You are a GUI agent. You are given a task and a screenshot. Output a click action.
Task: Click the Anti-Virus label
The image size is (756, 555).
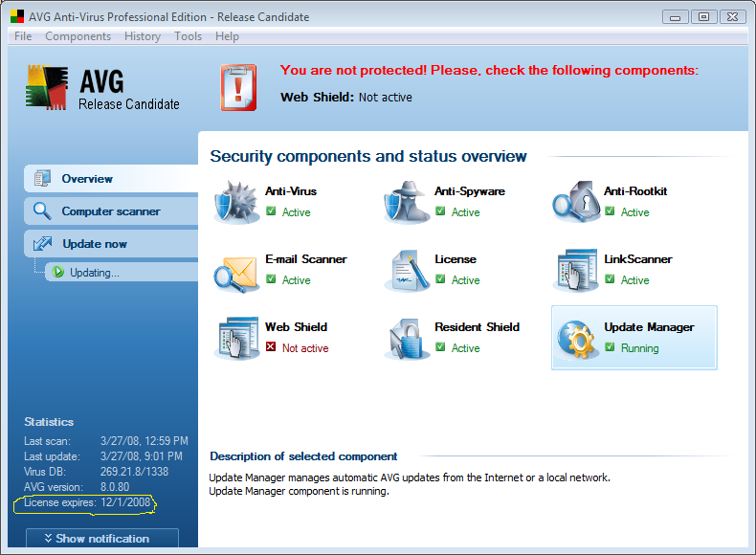[291, 191]
